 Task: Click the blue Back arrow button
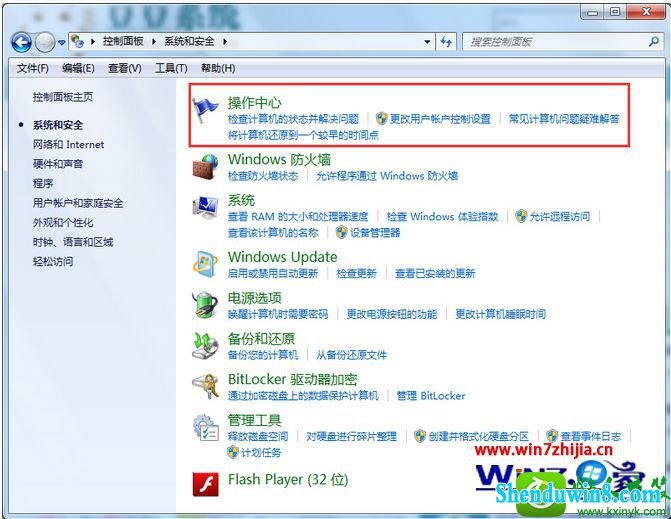tap(21, 42)
